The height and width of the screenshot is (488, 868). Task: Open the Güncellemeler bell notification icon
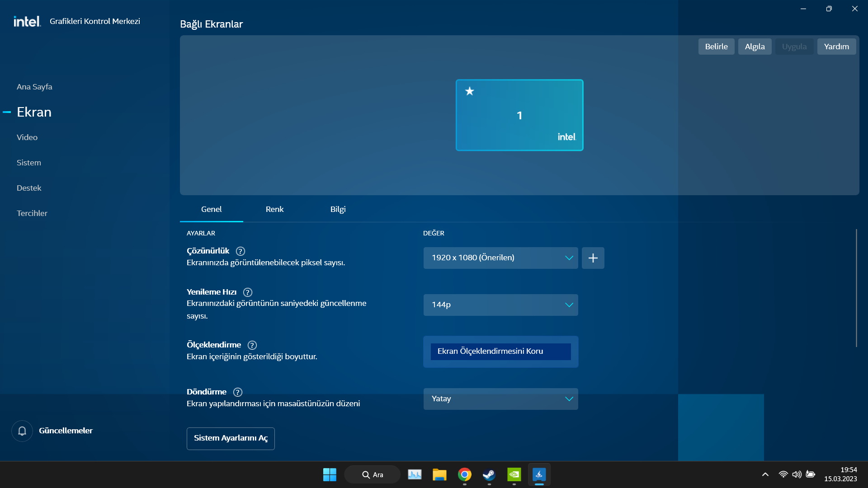pyautogui.click(x=22, y=431)
